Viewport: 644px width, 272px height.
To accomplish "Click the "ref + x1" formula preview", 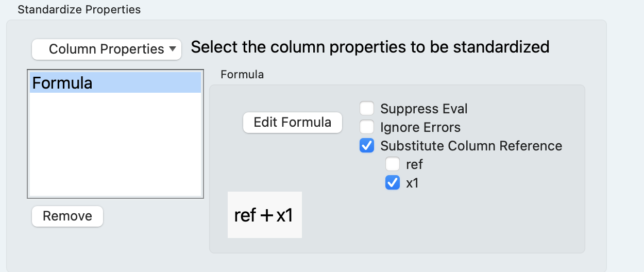I will point(264,215).
